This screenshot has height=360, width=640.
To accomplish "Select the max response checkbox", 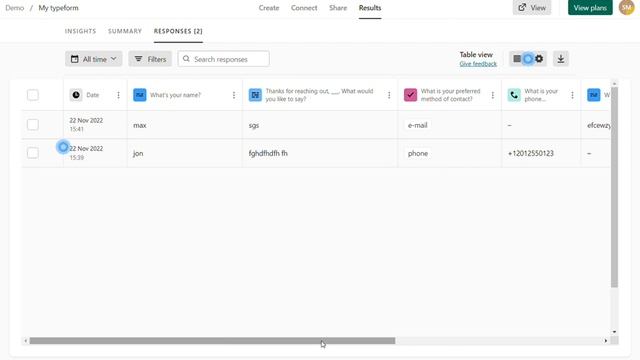I will click(x=33, y=124).
